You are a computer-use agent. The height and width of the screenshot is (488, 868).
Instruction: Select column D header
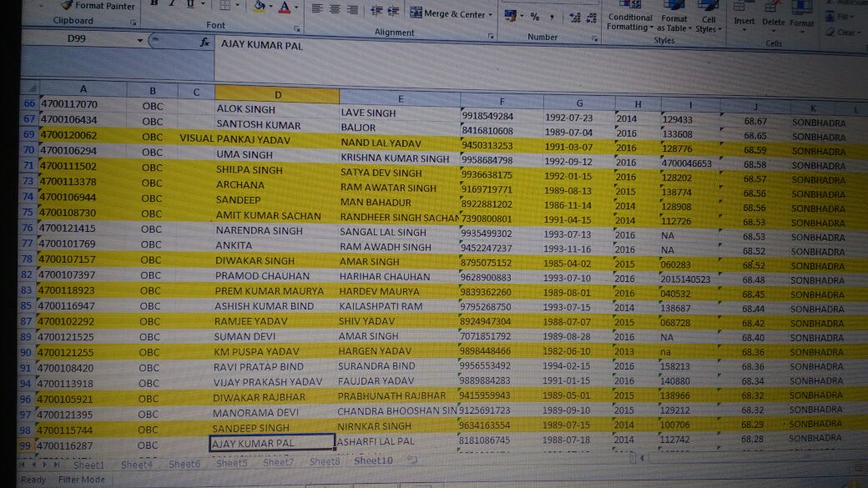[277, 94]
